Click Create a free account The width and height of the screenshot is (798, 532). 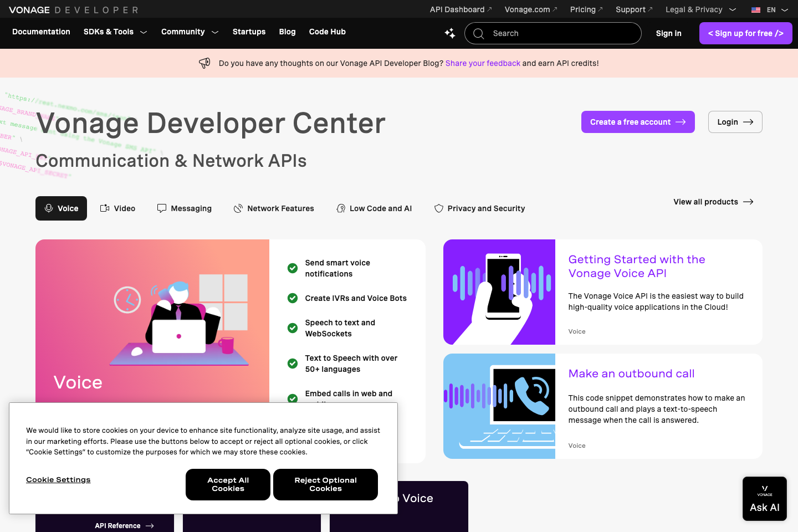click(638, 121)
